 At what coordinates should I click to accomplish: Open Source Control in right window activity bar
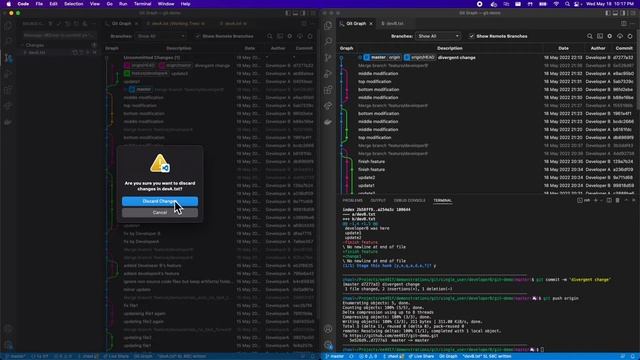[328, 58]
